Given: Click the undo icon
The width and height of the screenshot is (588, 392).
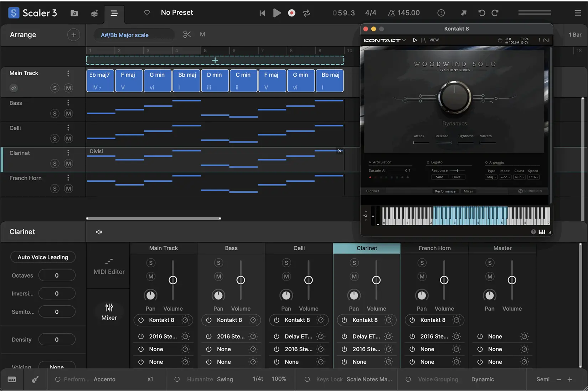Looking at the screenshot, I should pos(481,13).
